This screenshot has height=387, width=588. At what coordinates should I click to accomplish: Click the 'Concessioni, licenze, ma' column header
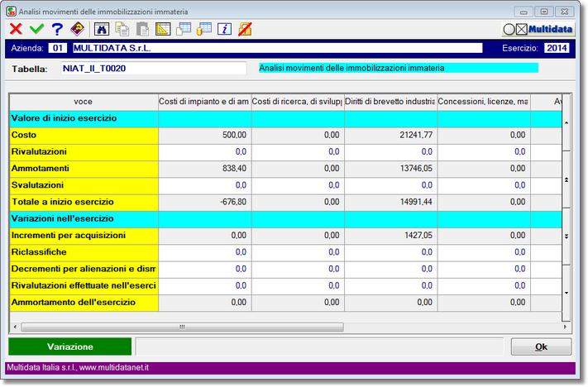tap(484, 102)
